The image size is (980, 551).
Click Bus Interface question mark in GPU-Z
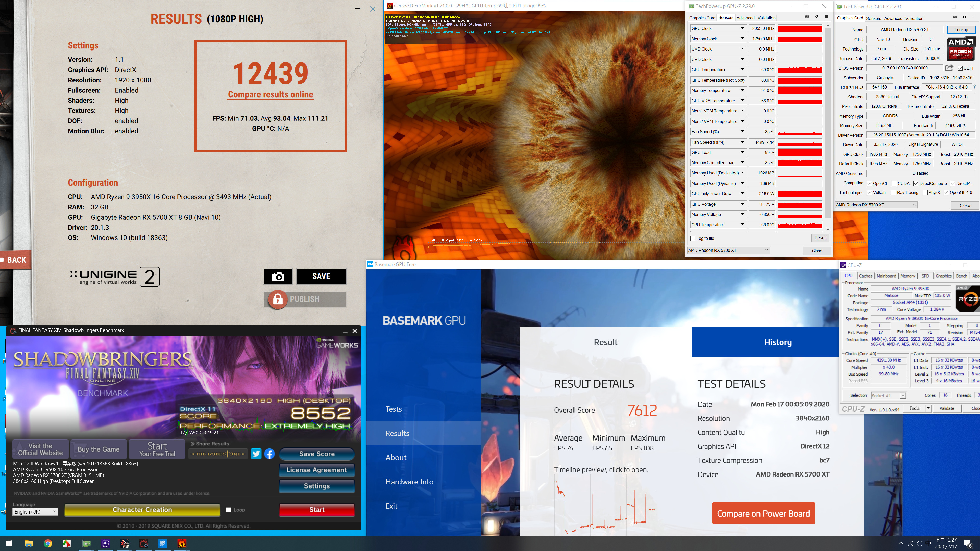click(x=974, y=87)
